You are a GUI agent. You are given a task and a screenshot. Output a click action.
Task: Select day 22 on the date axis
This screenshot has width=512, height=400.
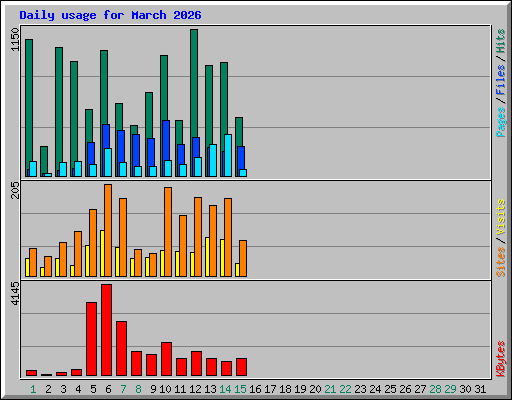click(345, 389)
